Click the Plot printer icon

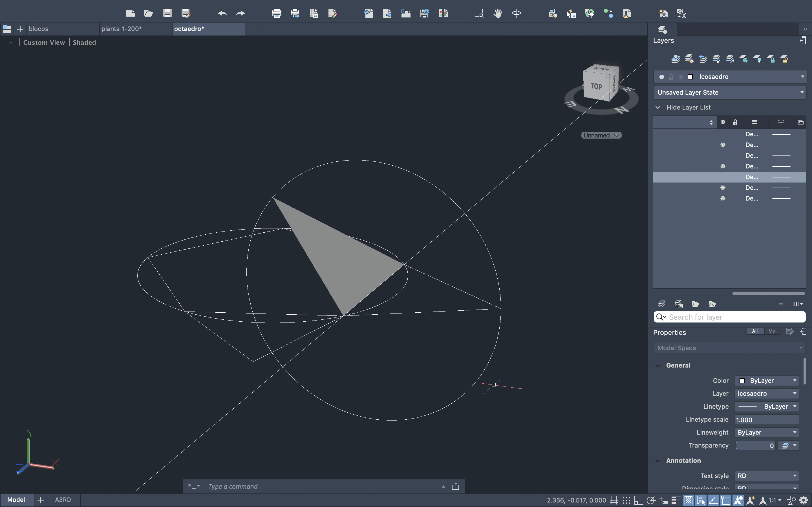(277, 14)
